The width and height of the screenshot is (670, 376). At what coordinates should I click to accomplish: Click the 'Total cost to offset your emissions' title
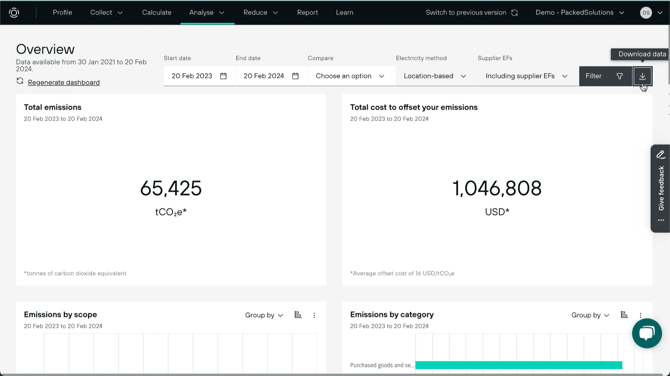click(414, 107)
